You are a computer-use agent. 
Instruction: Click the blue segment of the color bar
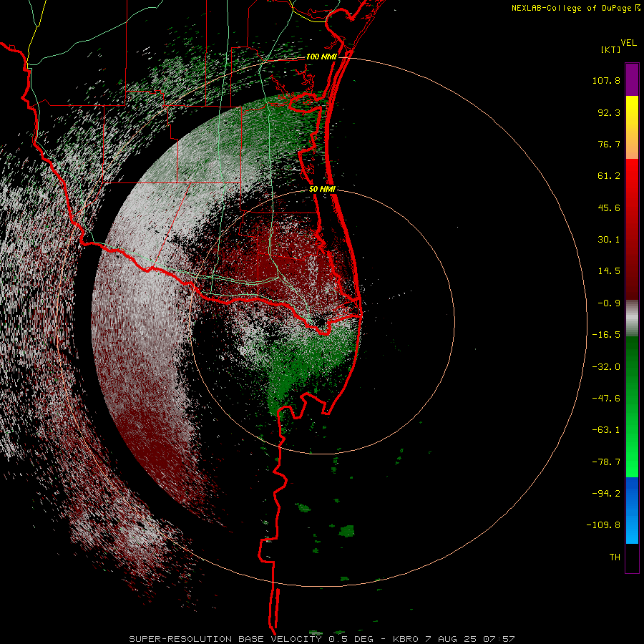632,510
